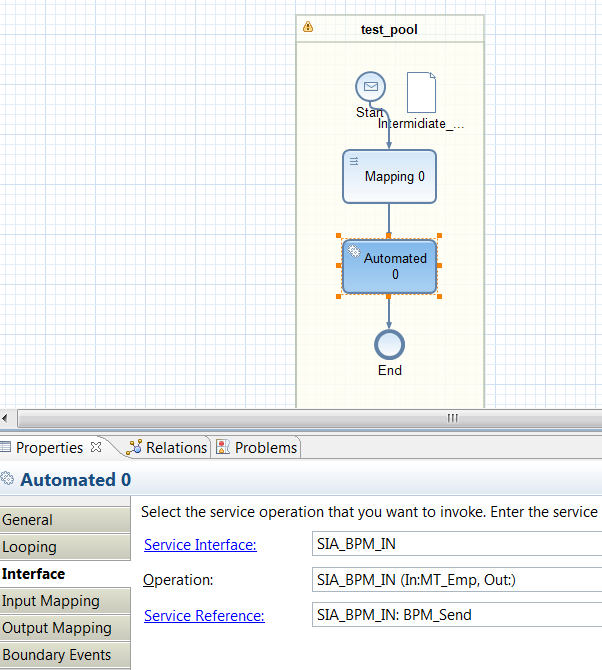This screenshot has width=602, height=670.
Task: Open the General properties section
Action: (x=65, y=520)
